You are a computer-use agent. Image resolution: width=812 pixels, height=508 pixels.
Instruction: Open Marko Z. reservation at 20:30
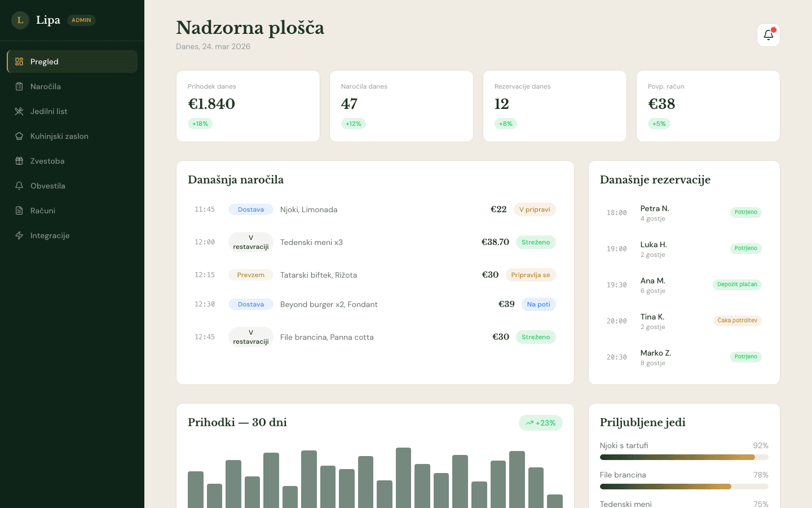684,357
